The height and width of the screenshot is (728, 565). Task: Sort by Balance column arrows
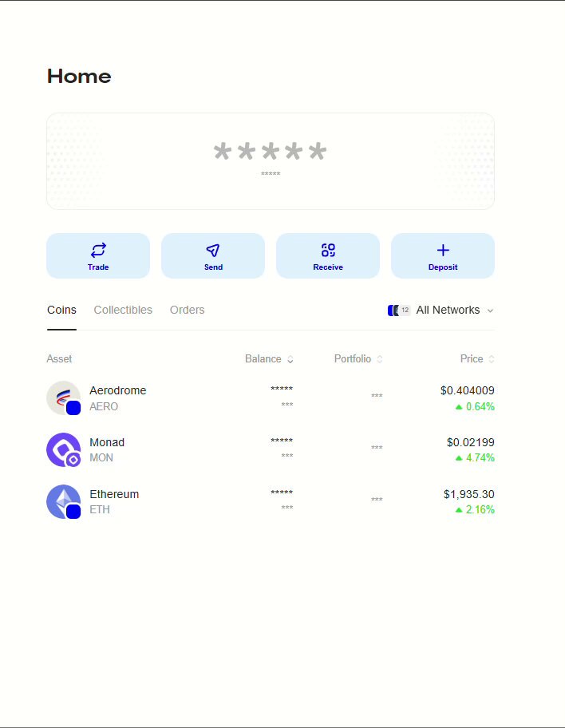(290, 359)
